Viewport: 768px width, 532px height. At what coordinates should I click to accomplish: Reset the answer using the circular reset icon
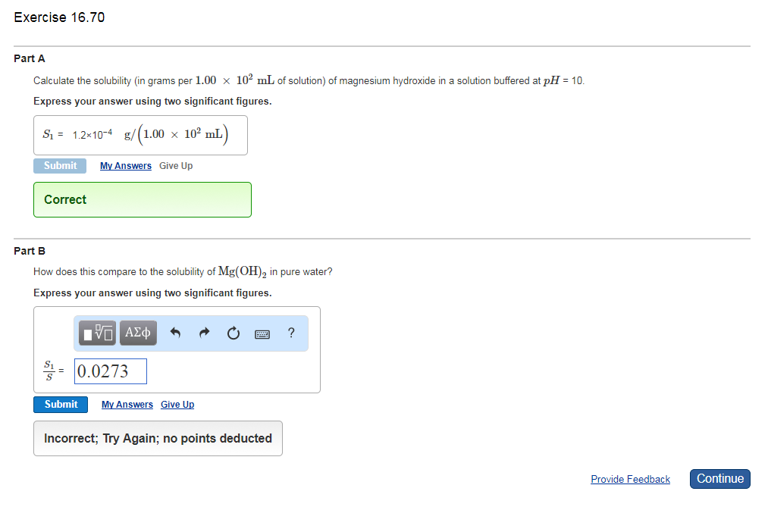(233, 333)
